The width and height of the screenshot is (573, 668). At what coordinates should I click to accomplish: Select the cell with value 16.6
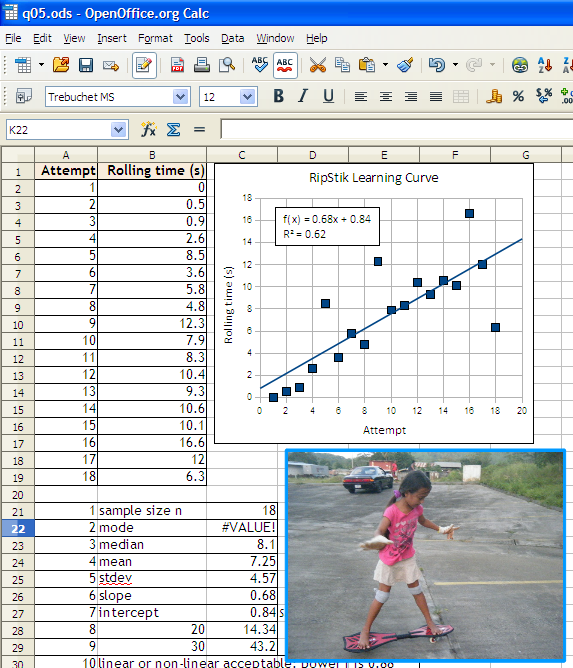(152, 443)
